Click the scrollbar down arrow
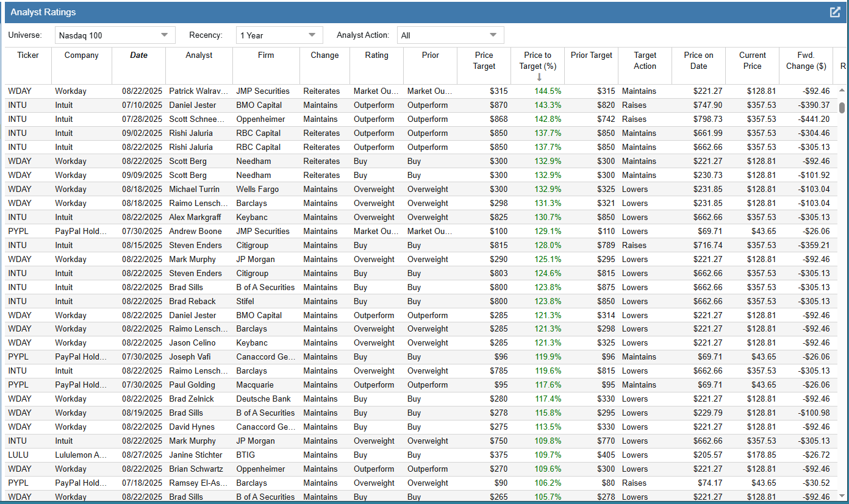The width and height of the screenshot is (849, 504). [x=842, y=495]
